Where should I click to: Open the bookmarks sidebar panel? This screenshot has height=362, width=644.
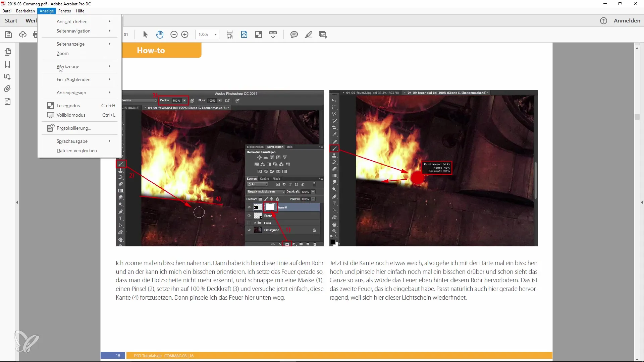[x=7, y=64]
